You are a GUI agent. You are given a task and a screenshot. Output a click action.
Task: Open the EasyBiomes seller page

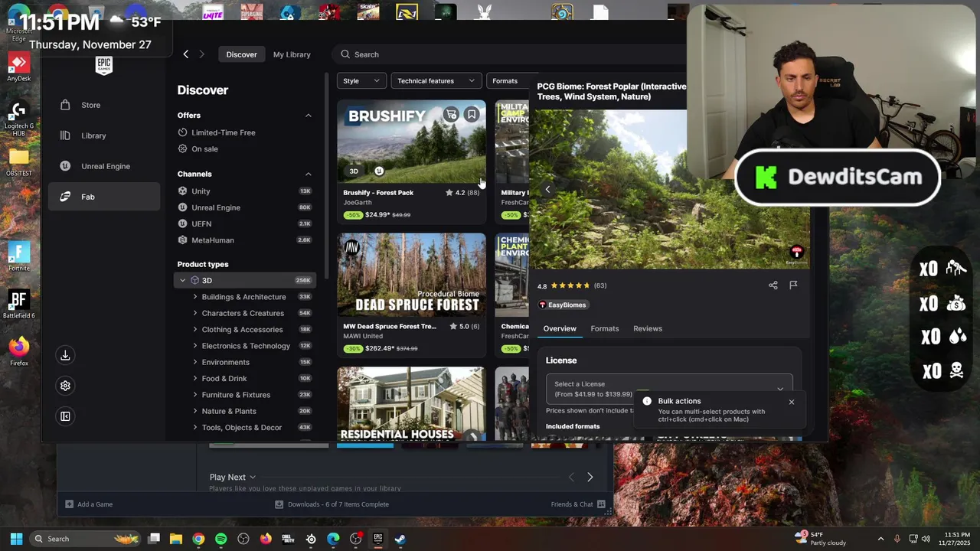pyautogui.click(x=563, y=305)
